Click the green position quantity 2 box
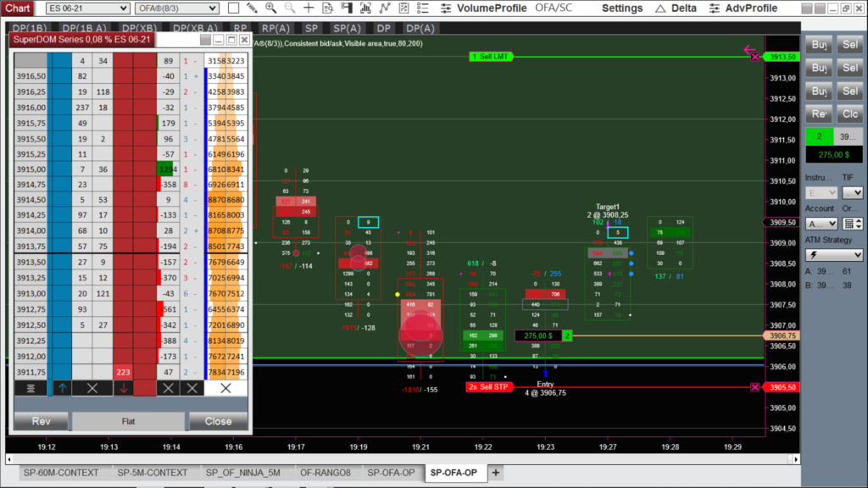 [820, 136]
